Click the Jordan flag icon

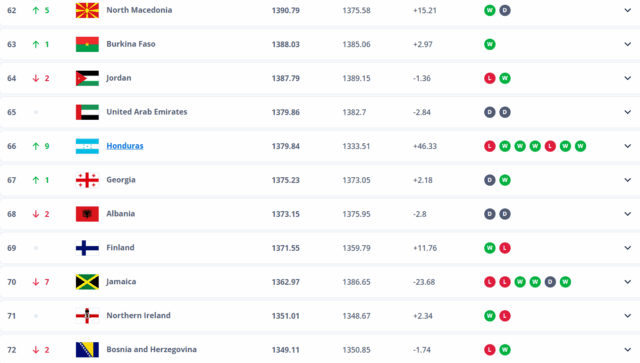(87, 78)
